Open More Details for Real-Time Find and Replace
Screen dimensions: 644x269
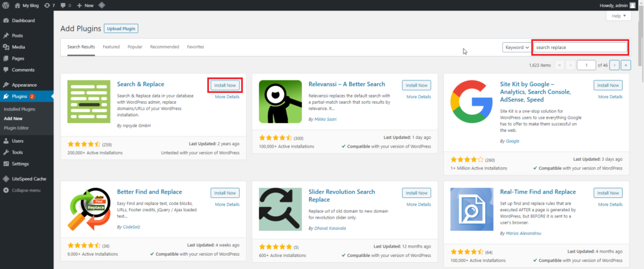point(610,204)
